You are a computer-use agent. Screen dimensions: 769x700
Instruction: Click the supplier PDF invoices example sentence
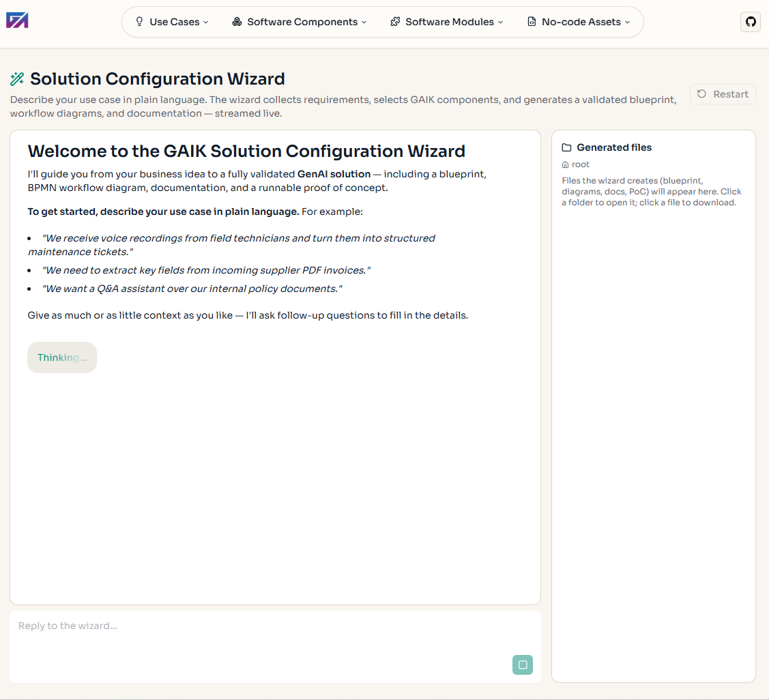[x=206, y=270]
